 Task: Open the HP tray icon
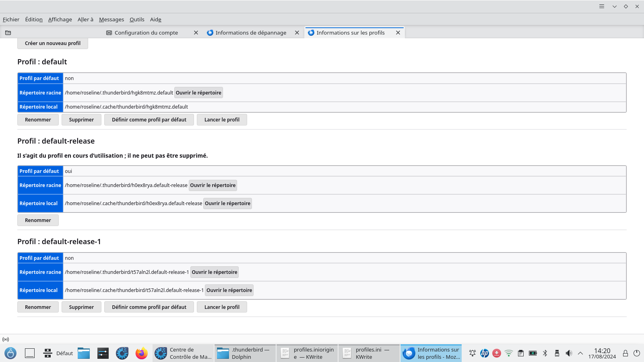point(485,353)
